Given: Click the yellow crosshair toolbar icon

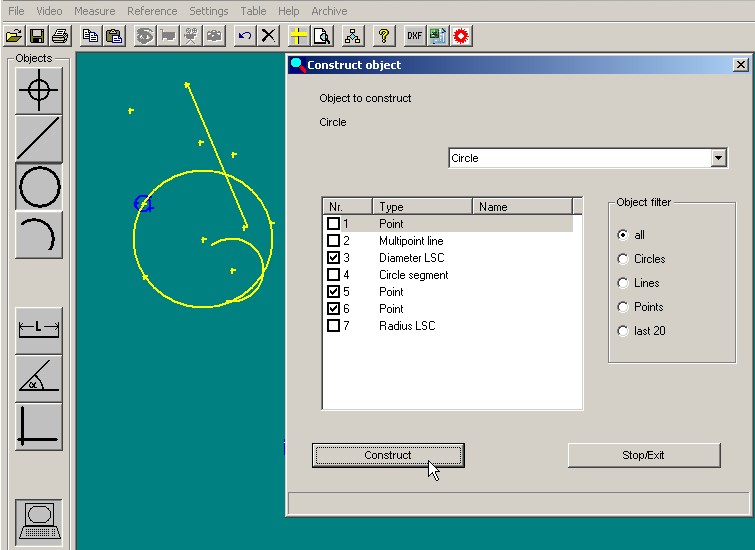Looking at the screenshot, I should 299,36.
